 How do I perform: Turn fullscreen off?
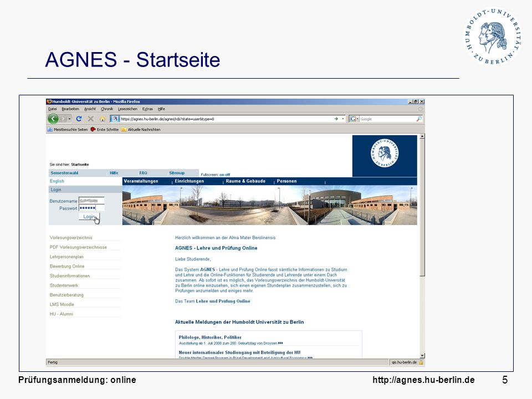(228, 175)
